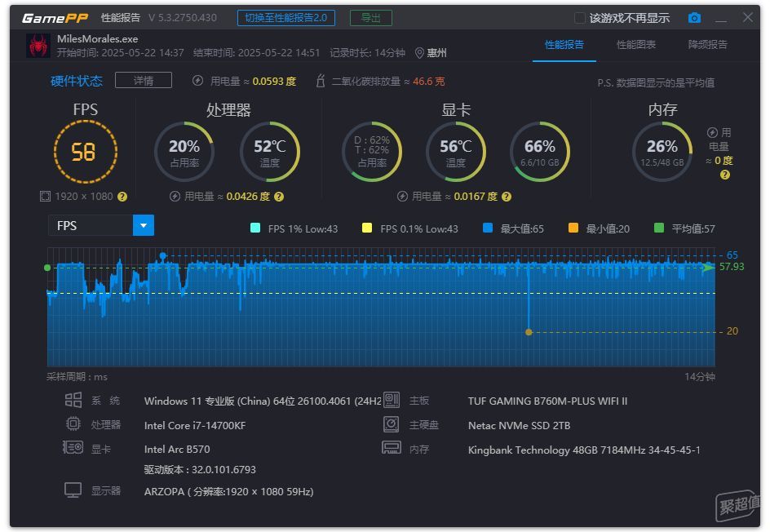Click the GamePP logo in the title bar
The image size is (770, 532).
pyautogui.click(x=55, y=18)
